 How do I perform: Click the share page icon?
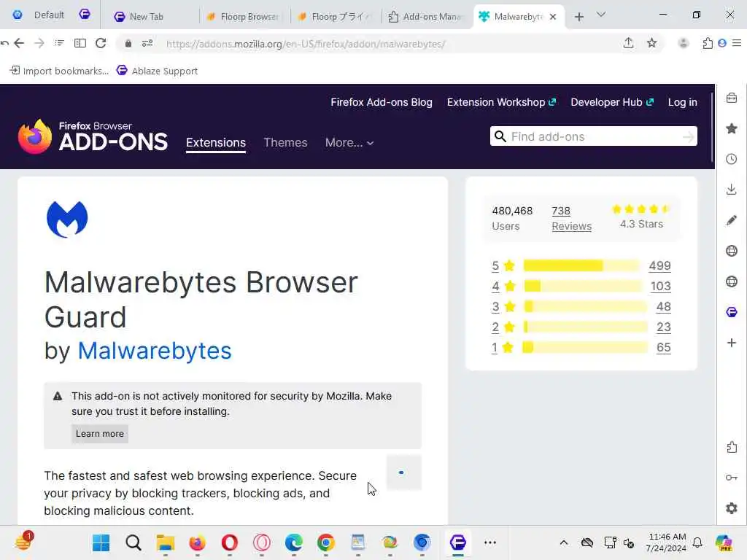(x=628, y=43)
